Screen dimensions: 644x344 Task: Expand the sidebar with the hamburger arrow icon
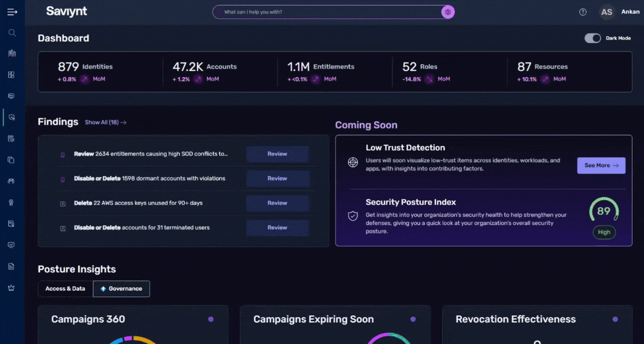12,12
